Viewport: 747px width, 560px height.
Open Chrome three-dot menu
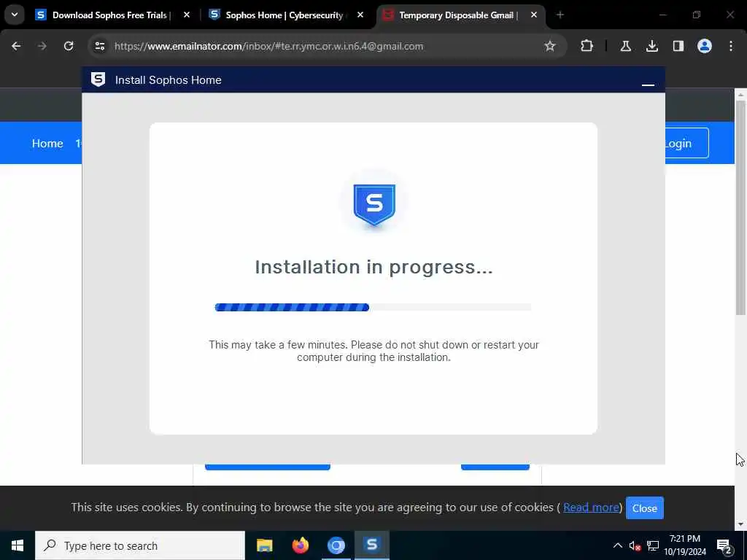pyautogui.click(x=731, y=46)
